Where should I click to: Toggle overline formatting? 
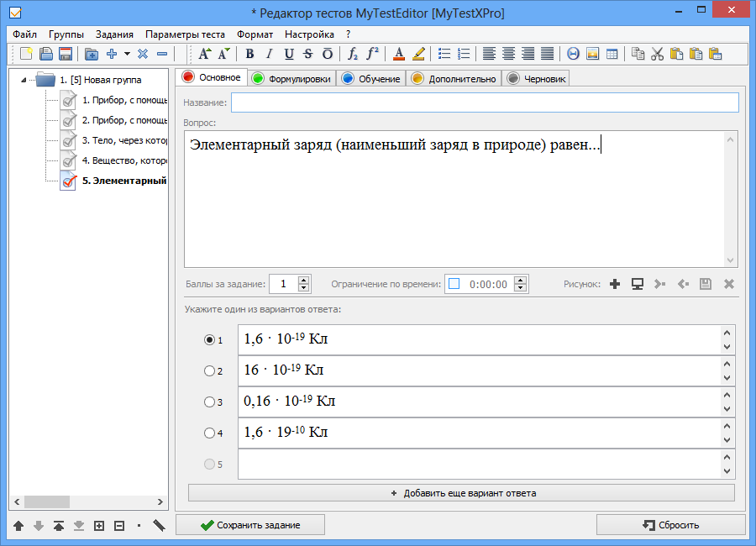click(328, 54)
